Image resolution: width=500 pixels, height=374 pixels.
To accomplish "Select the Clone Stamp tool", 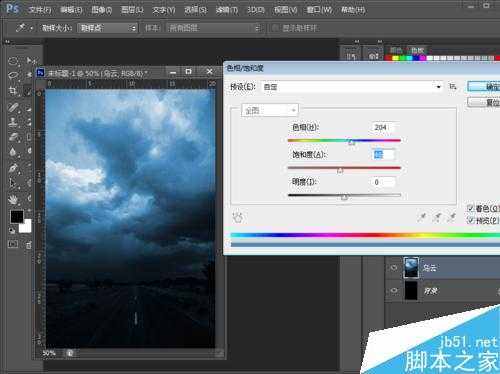I will 13,122.
